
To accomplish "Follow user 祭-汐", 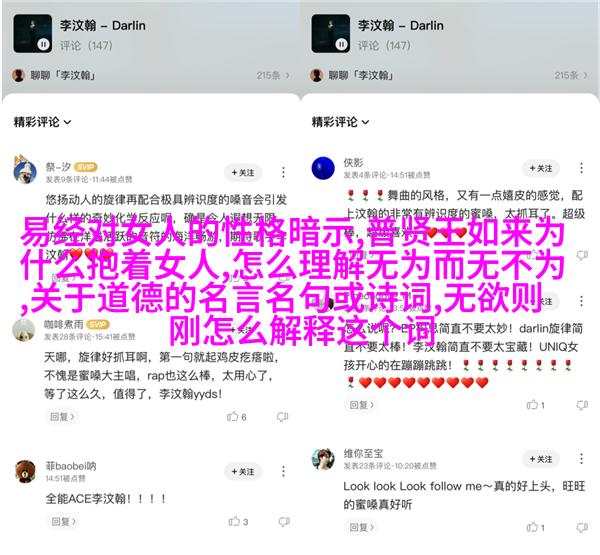I will tap(243, 173).
